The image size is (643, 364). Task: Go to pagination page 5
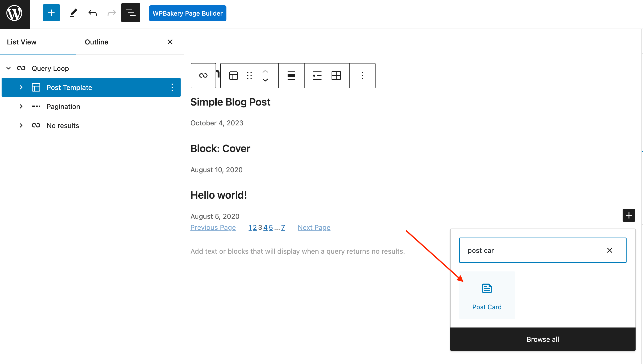[271, 228]
